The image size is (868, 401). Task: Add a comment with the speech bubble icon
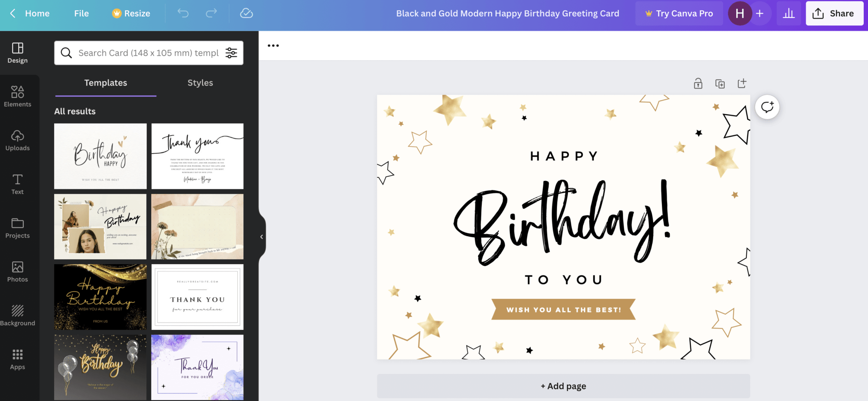(x=767, y=107)
